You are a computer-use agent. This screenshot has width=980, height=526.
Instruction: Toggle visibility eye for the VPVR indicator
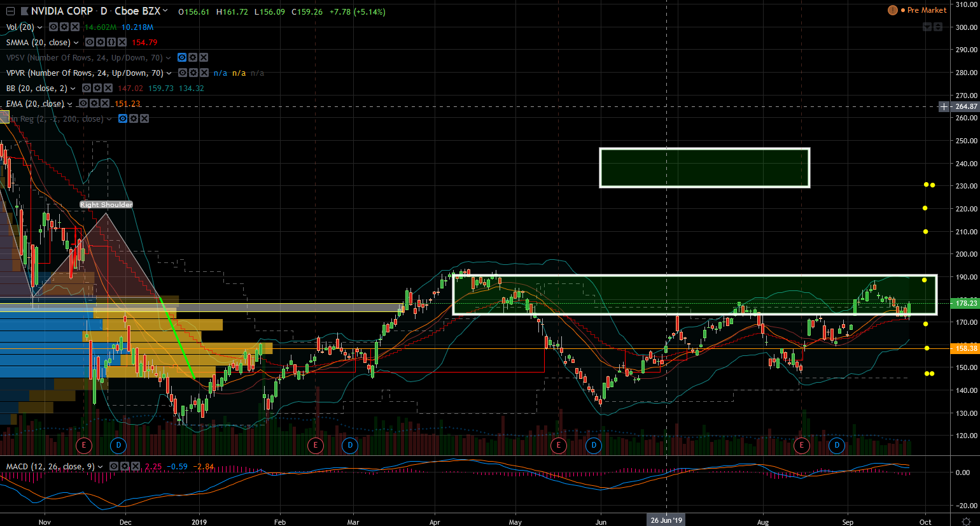(183, 73)
